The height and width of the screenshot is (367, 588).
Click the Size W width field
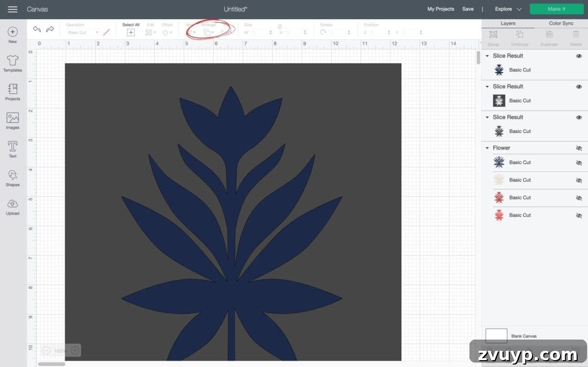[261, 32]
